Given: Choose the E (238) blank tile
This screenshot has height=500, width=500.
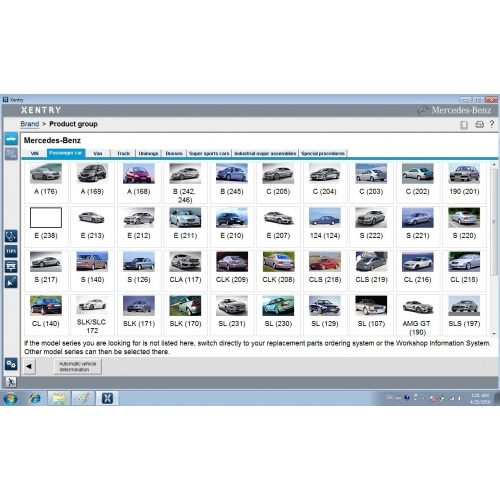Looking at the screenshot, I should (x=46, y=227).
